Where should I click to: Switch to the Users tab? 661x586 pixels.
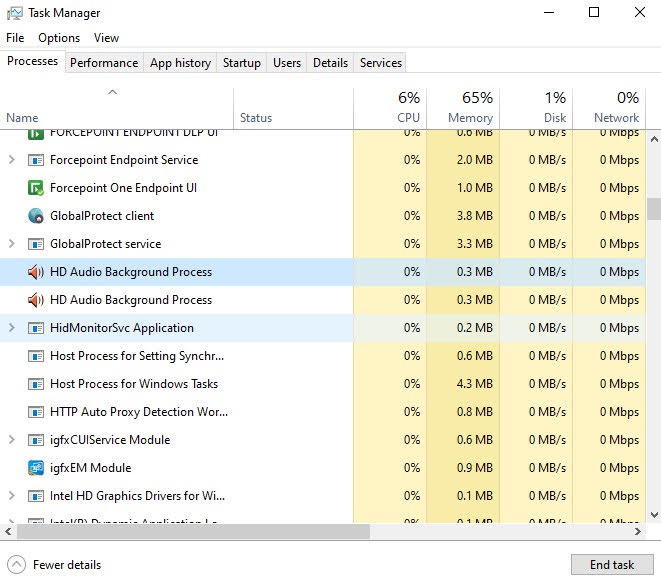(x=287, y=63)
